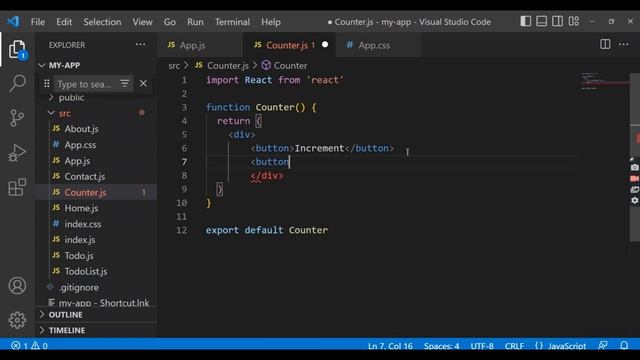The height and width of the screenshot is (360, 640).
Task: Open the Terminal menu
Action: [x=232, y=22]
